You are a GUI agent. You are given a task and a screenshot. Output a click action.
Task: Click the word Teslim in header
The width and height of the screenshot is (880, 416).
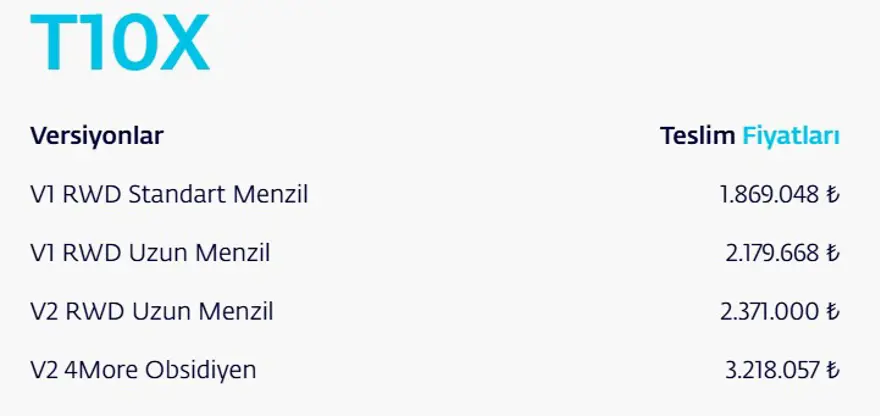tap(697, 136)
